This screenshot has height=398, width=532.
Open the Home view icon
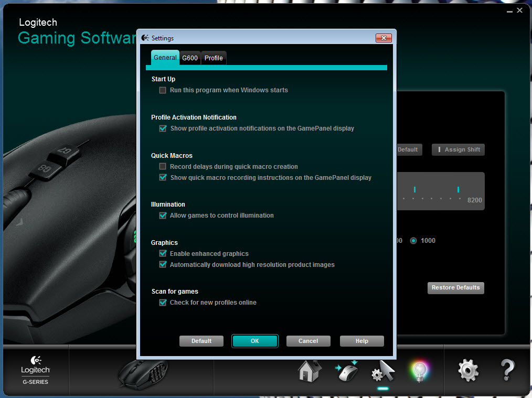click(310, 371)
